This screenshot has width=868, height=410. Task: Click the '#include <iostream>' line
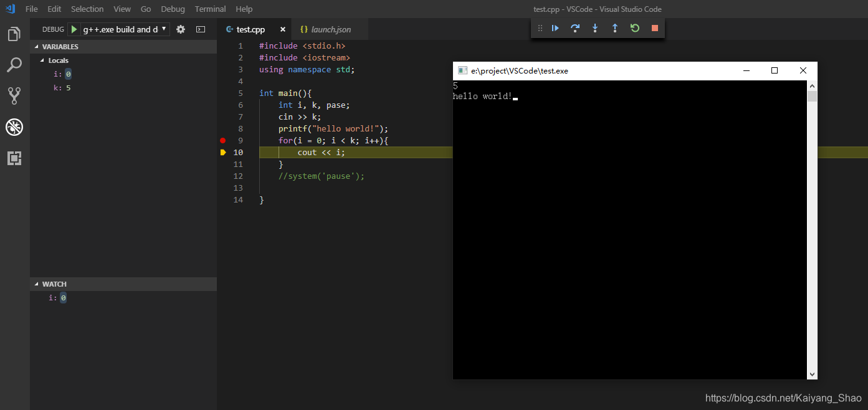[x=305, y=57]
